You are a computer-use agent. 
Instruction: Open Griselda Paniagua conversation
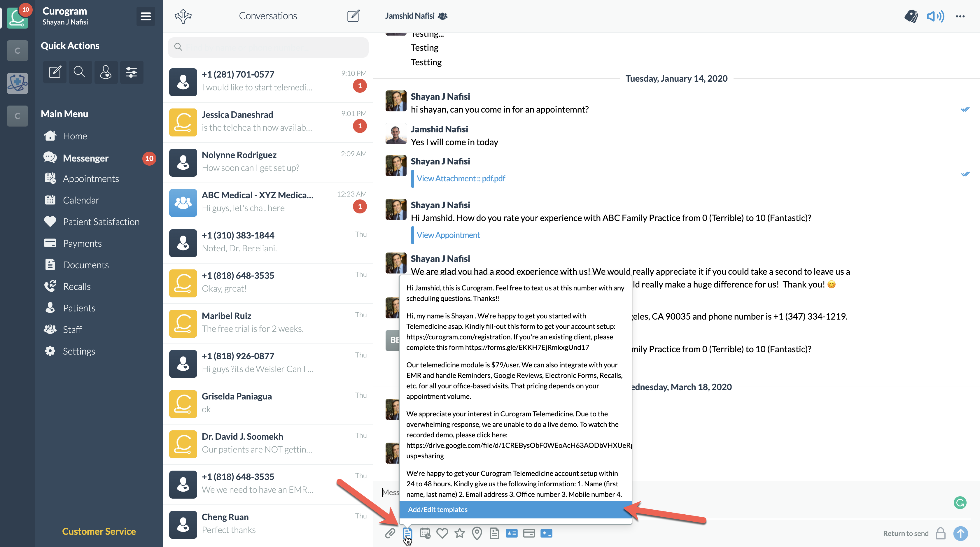(x=268, y=404)
